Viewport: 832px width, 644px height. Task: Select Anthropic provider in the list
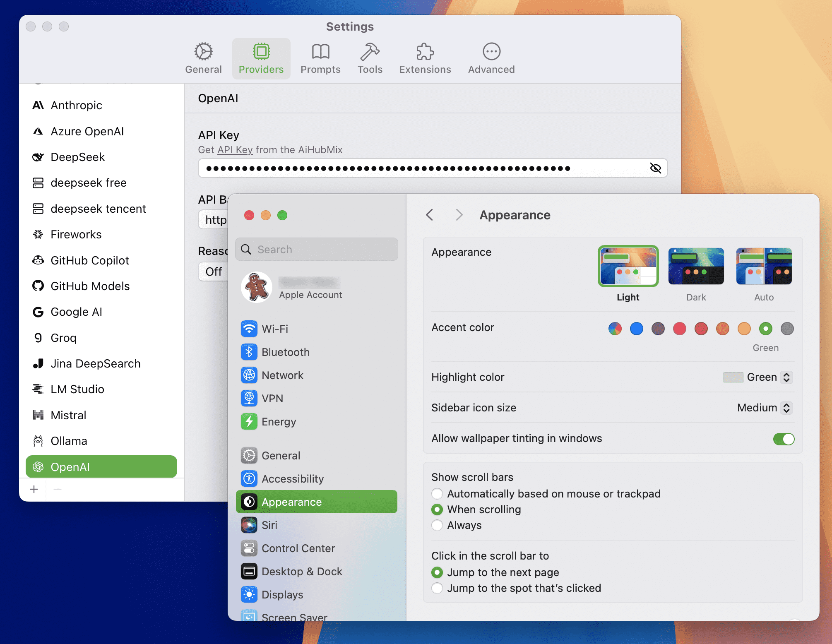tap(101, 105)
